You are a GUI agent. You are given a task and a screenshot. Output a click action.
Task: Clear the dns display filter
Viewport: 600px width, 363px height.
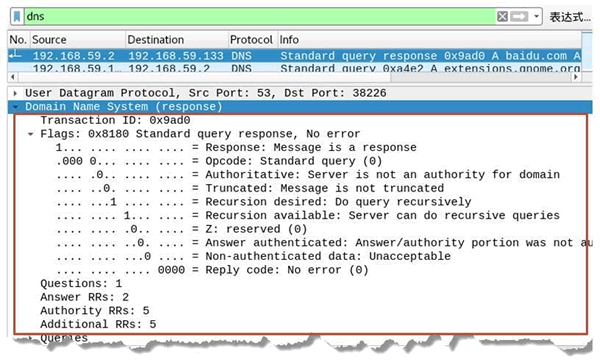pyautogui.click(x=502, y=16)
